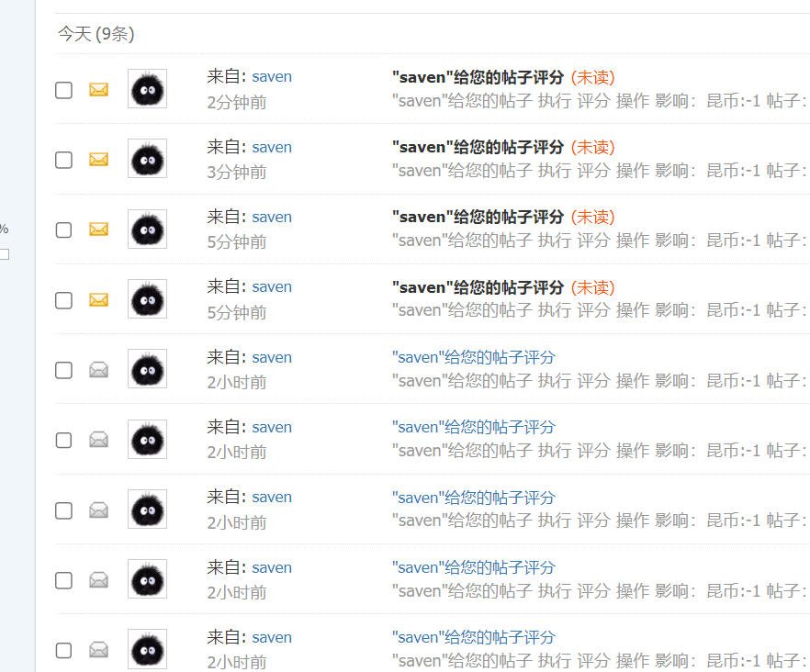Open title link of third 2小时前 message
Viewport: 810px width, 672px height.
[x=474, y=498]
